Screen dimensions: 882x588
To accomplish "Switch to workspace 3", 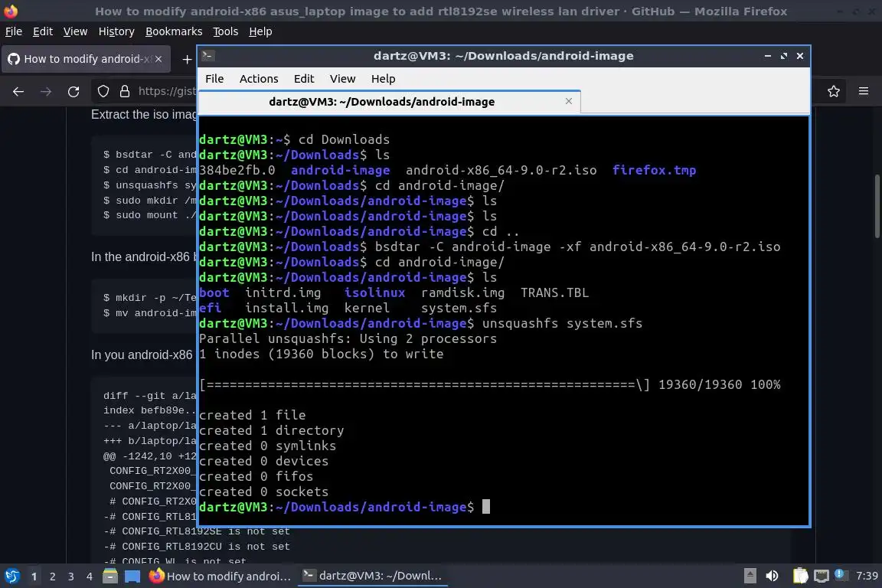I will point(71,577).
